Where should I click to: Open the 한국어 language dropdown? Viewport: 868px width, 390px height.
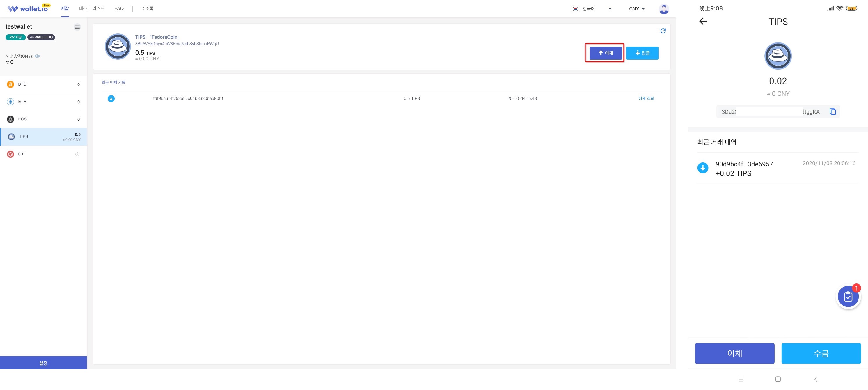(591, 9)
